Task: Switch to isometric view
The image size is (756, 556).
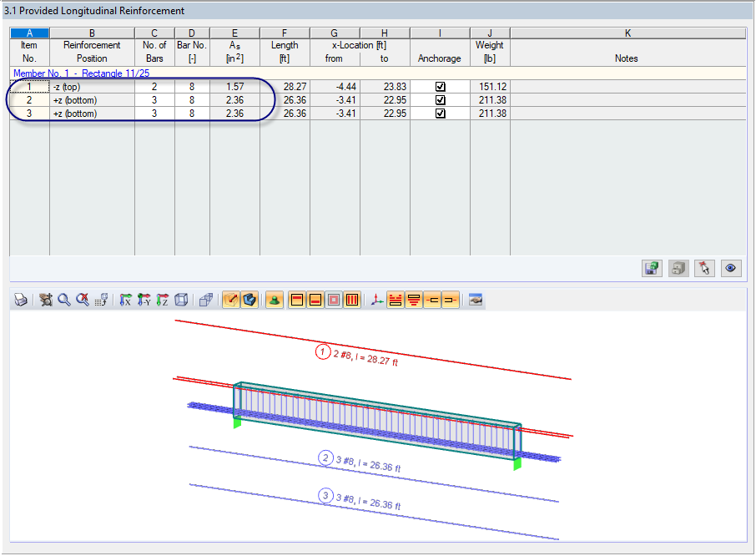Action: coord(182,300)
